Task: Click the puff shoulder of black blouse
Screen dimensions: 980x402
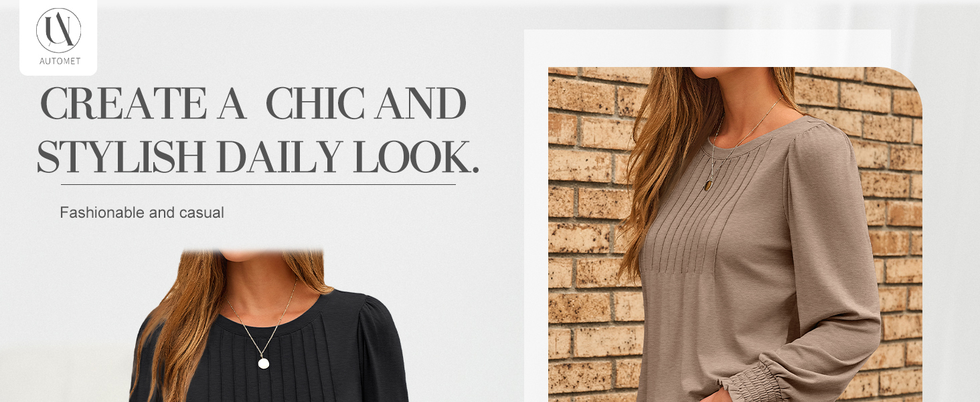Action: [375, 318]
